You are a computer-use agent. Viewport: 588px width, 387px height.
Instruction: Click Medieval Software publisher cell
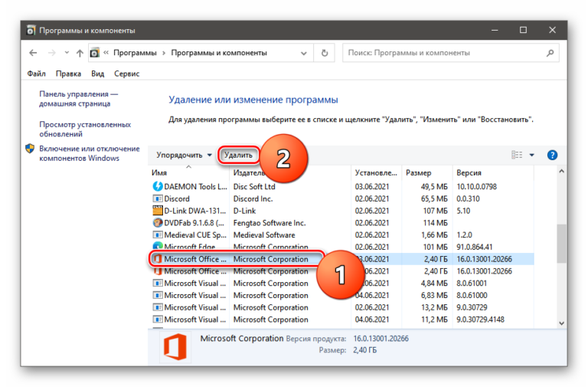click(264, 235)
